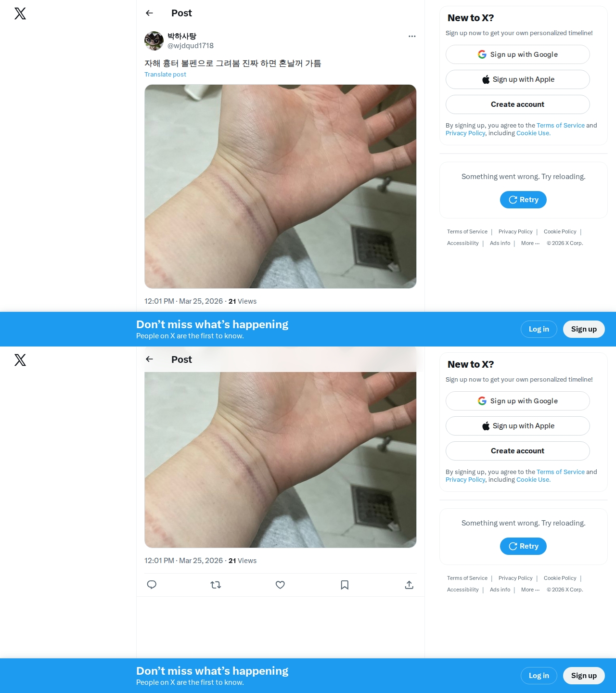
Task: Open the share upload arrow icon
Action: [409, 585]
